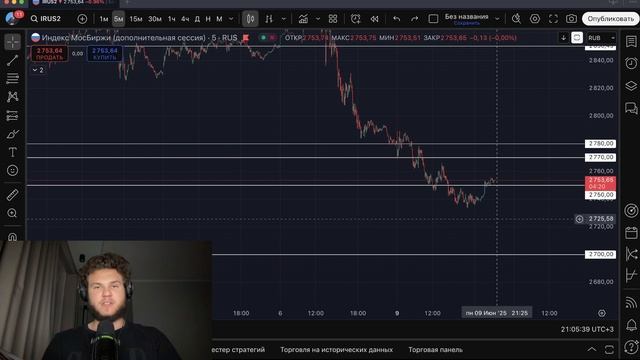Open the Торговая панель tab

coord(435,350)
